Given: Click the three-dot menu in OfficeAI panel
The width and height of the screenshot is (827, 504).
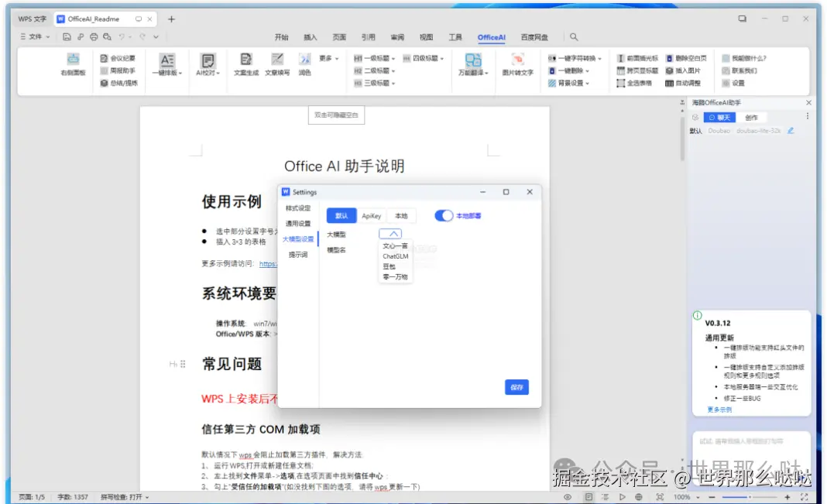Looking at the screenshot, I should [808, 116].
